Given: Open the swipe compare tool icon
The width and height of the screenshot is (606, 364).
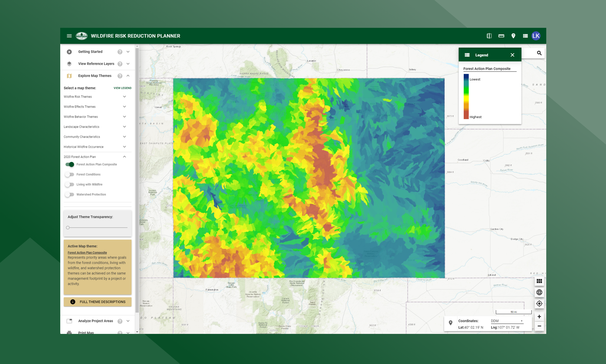Looking at the screenshot, I should [x=489, y=36].
